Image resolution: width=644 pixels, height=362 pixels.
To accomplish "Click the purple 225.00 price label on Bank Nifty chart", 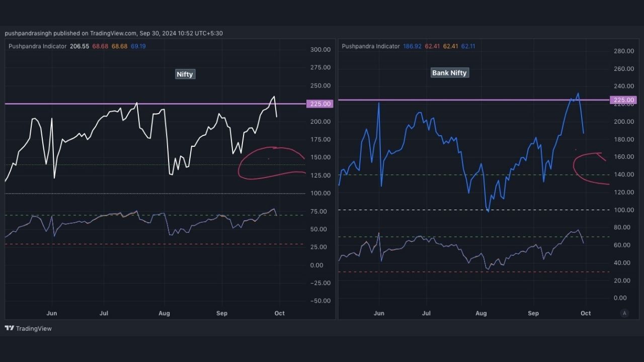I will tap(623, 100).
